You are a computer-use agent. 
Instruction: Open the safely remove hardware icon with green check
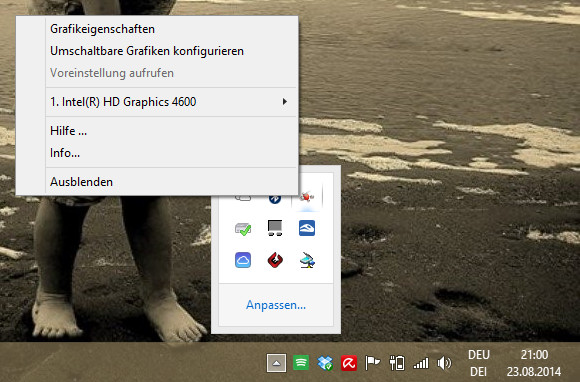(x=243, y=228)
